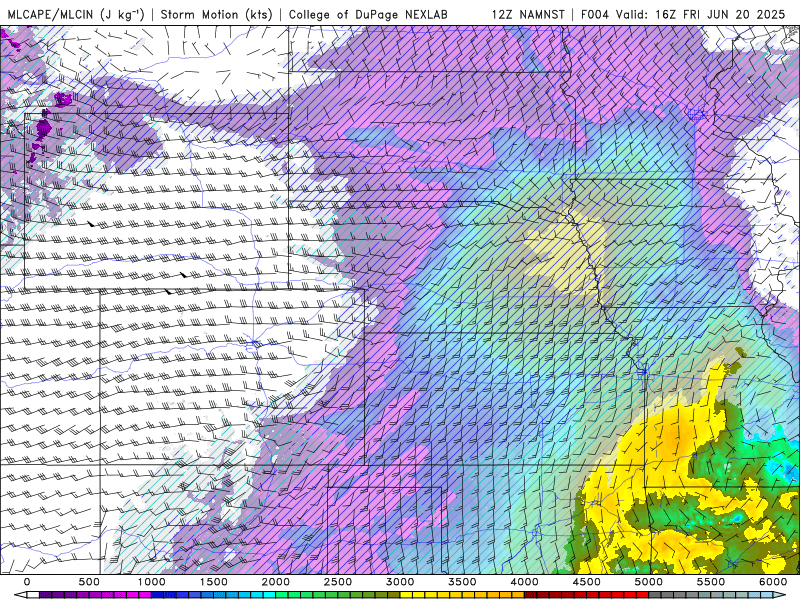Screen dimensions: 800x600
Task: Click the MLCAPE/MLCIN (J kg⁻¹) title text
Action: click(76, 14)
